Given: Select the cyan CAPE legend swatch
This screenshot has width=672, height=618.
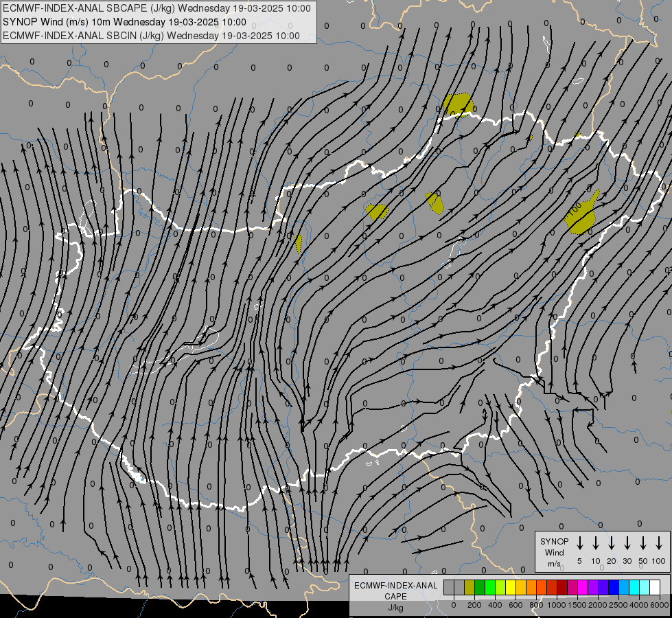Looking at the screenshot, I should tap(635, 587).
